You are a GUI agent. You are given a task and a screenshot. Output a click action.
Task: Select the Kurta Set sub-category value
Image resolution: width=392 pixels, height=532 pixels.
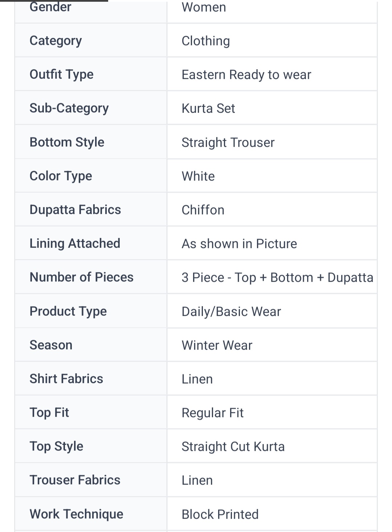pyautogui.click(x=208, y=109)
